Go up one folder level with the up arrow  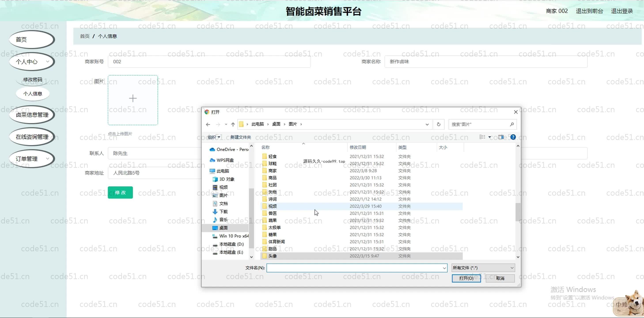[233, 124]
